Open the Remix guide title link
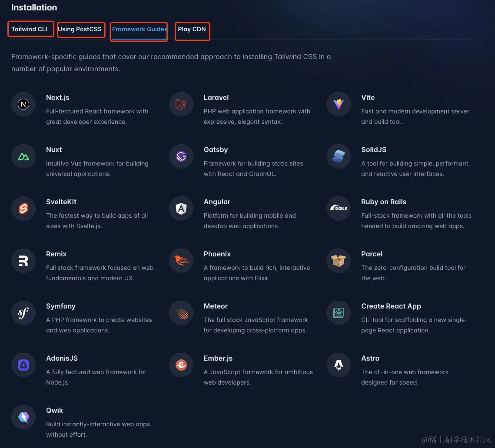The height and width of the screenshot is (448, 495). [x=56, y=254]
